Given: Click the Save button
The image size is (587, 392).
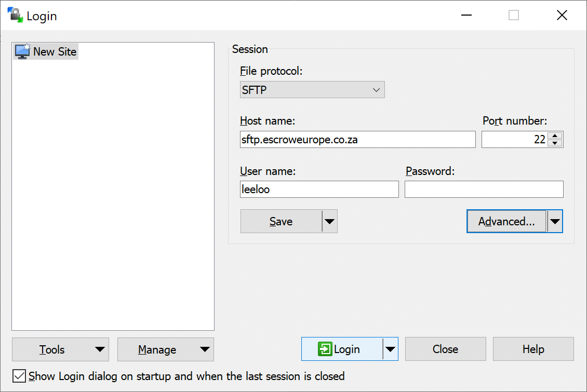Looking at the screenshot, I should click(x=281, y=221).
